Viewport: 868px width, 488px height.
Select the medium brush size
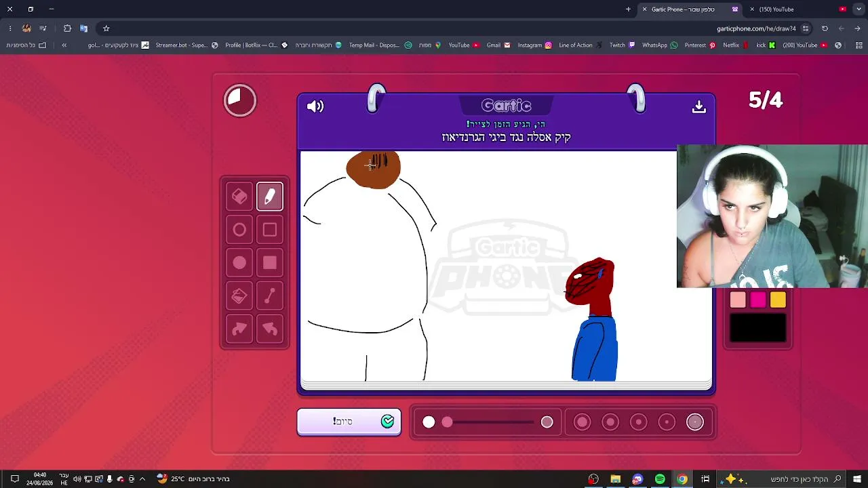pos(639,422)
